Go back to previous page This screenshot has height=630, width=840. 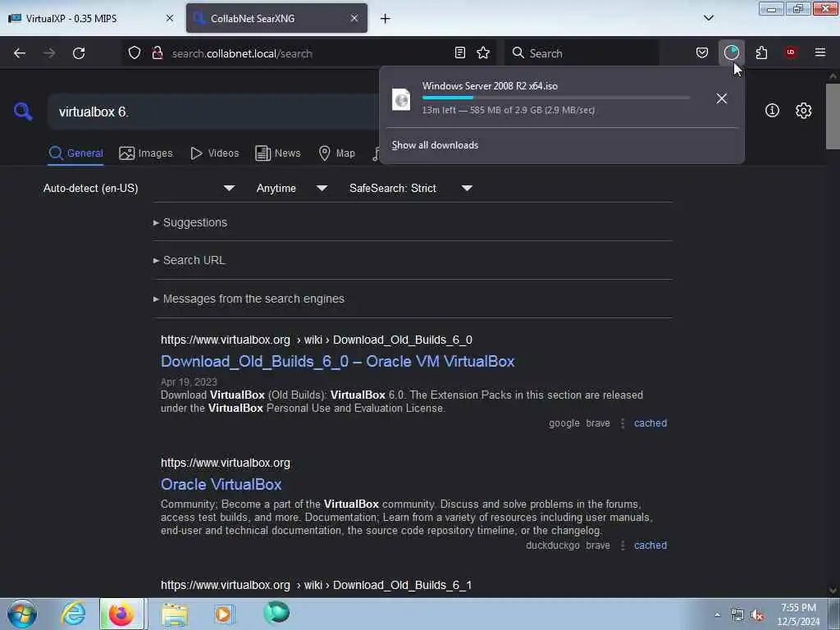20,53
